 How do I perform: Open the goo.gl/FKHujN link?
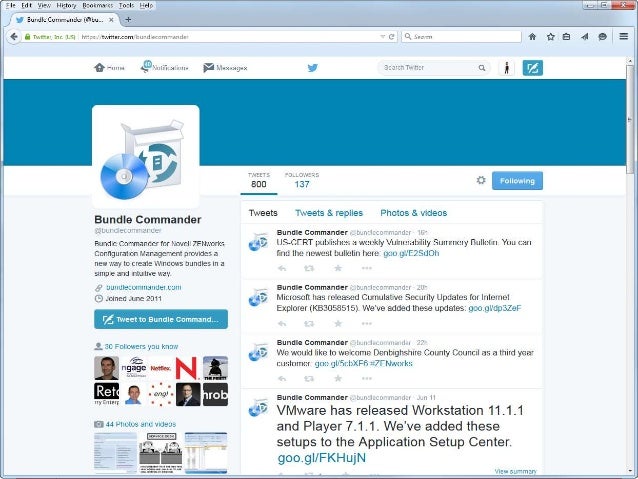click(x=321, y=458)
